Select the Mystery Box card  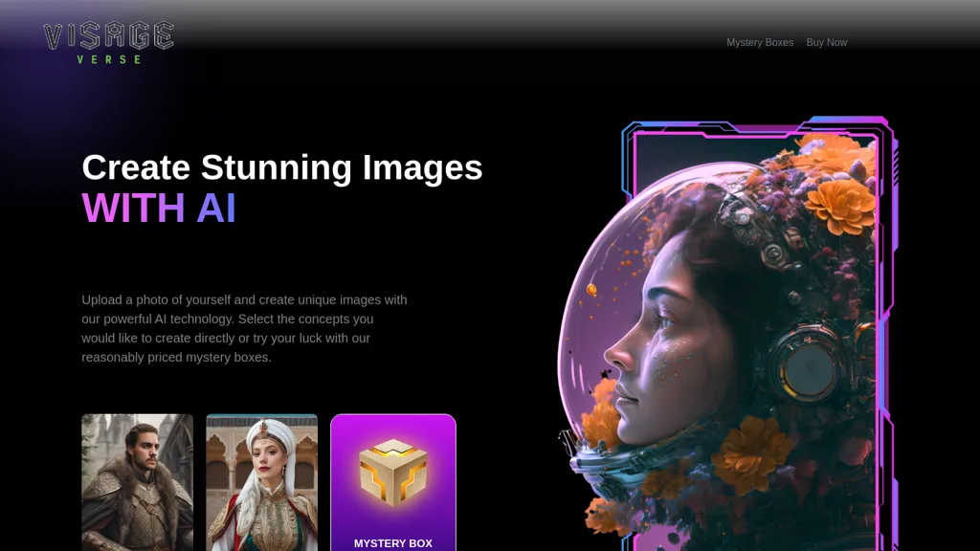coord(393,482)
